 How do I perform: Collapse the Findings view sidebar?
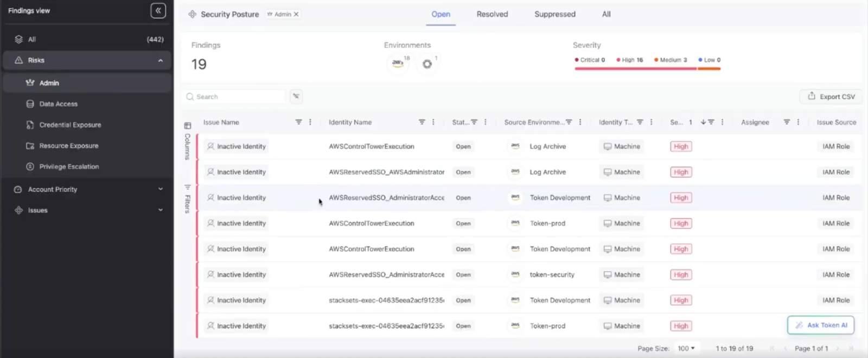click(x=158, y=10)
